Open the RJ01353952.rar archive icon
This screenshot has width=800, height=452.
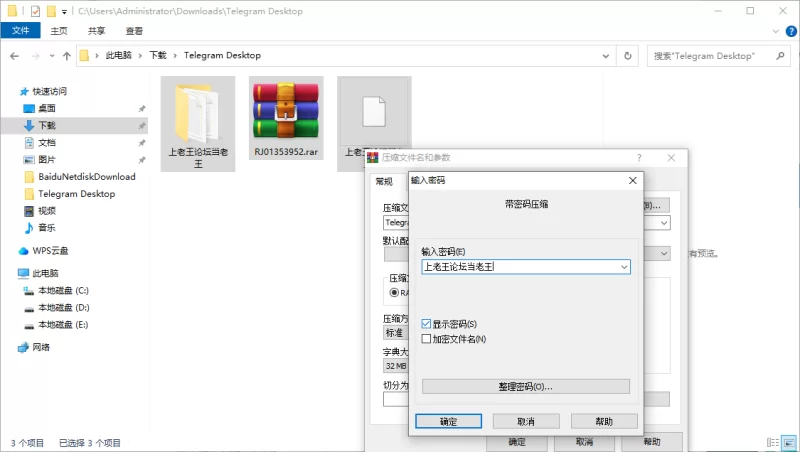286,113
